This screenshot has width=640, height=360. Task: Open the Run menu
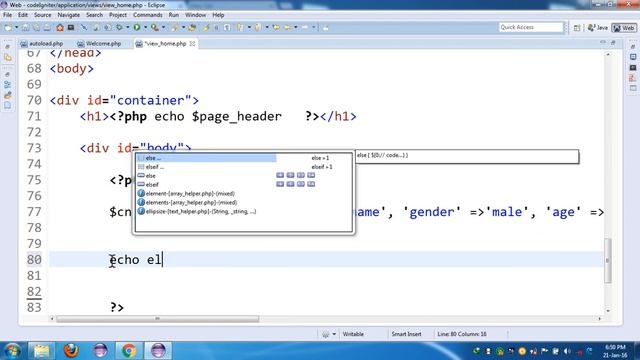pos(173,15)
